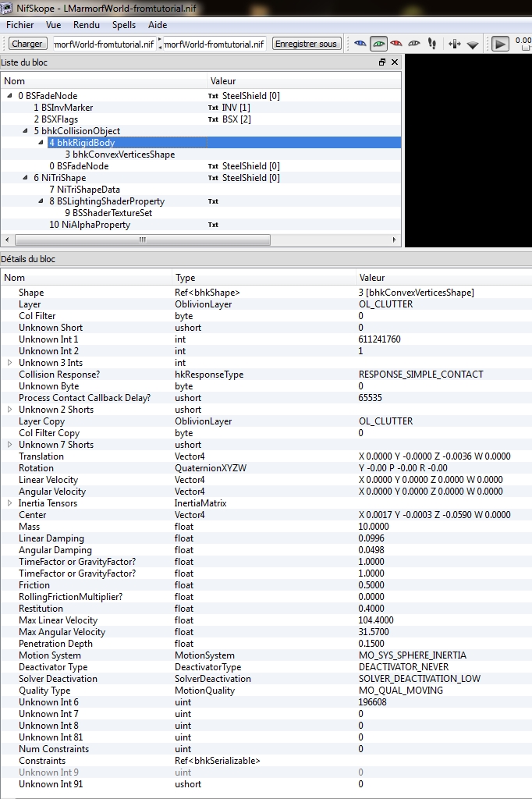Open the Vue menu

(x=53, y=25)
